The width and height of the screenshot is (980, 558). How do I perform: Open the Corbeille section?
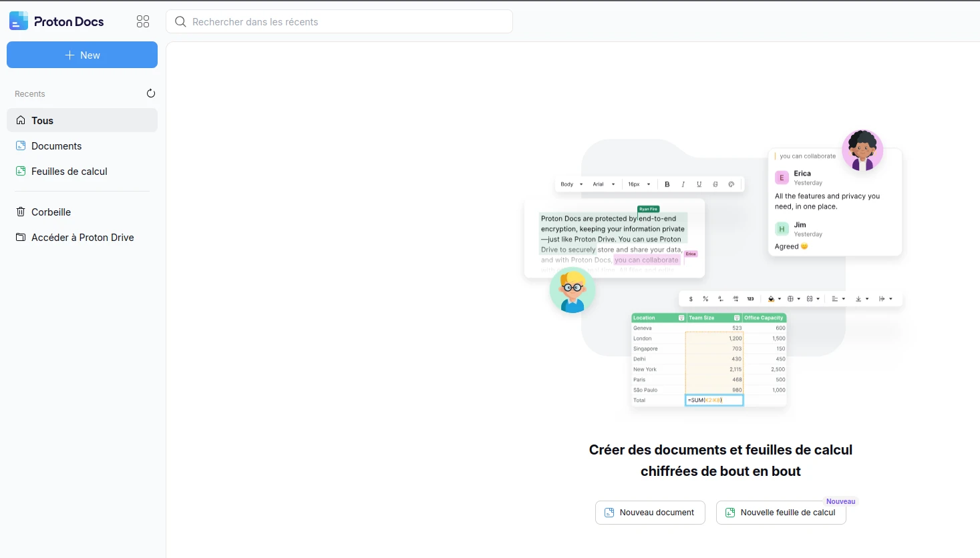point(51,212)
